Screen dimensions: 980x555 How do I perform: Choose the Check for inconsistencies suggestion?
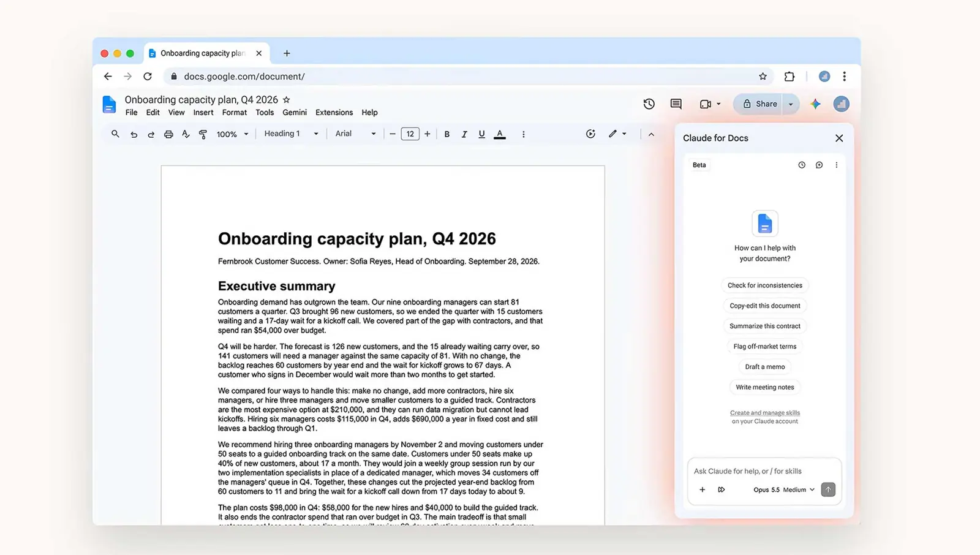click(765, 285)
